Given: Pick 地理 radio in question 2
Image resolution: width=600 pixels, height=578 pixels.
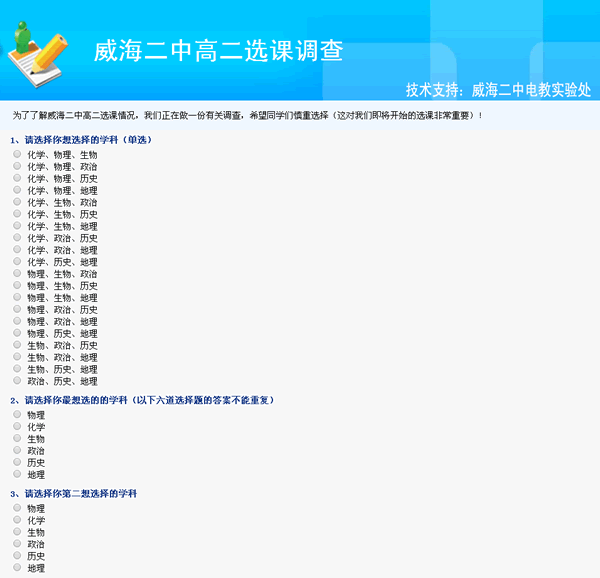Looking at the screenshot, I should tap(17, 474).
